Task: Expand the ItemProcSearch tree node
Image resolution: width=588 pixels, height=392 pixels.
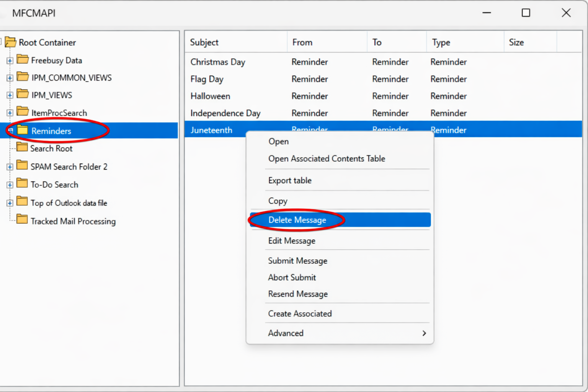Action: 9,113
